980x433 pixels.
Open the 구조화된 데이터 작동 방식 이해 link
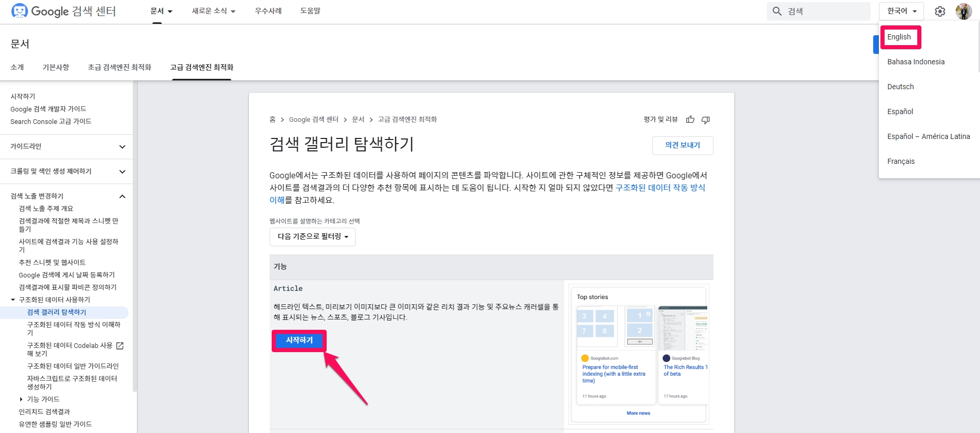coord(660,188)
